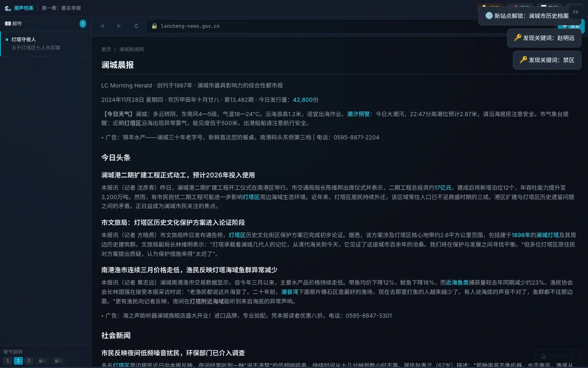Click 灯塔区 keyword in the port expansion article

coord(252,197)
